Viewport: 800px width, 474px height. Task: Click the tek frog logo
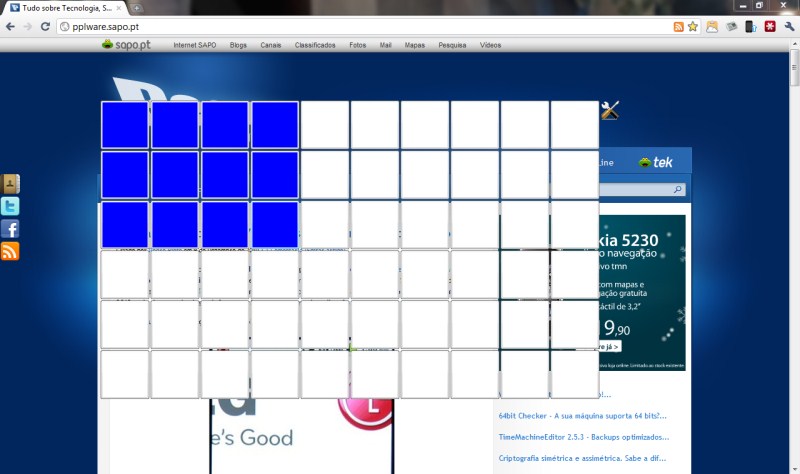click(656, 162)
